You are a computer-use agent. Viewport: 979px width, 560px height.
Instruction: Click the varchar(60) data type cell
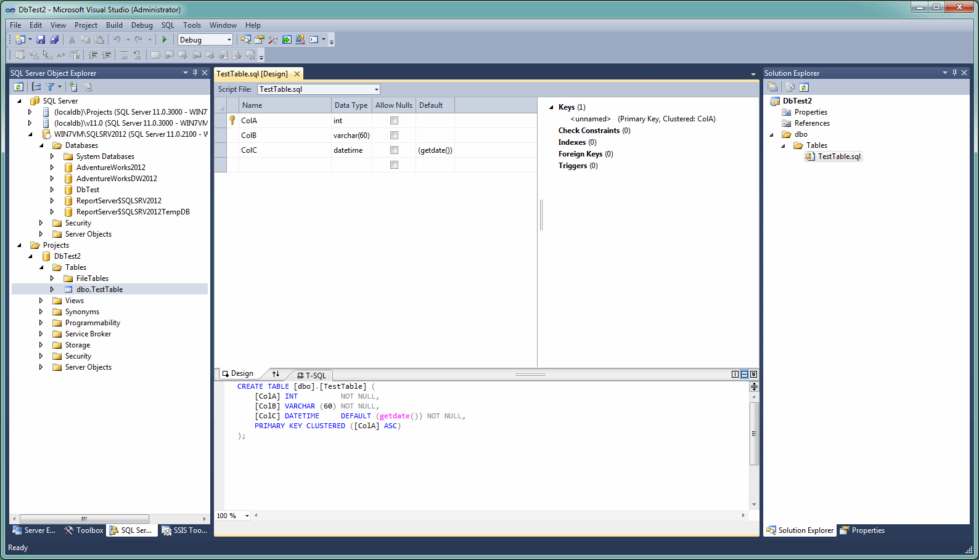351,136
